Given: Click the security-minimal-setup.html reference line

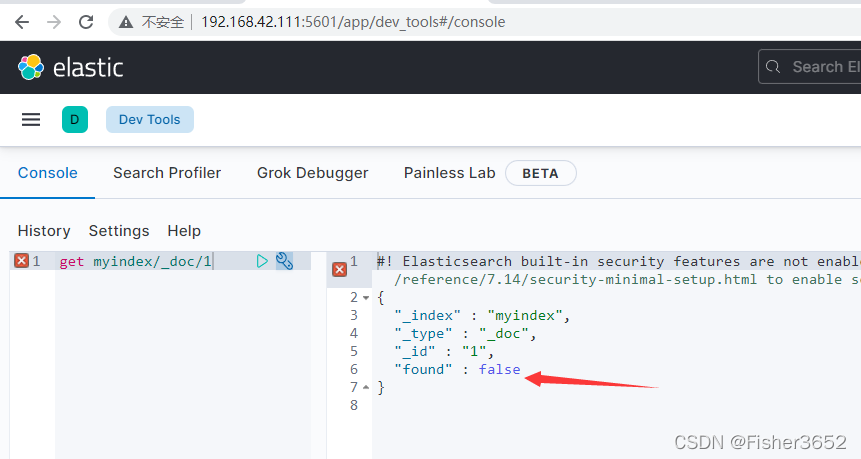Looking at the screenshot, I should (627, 279).
